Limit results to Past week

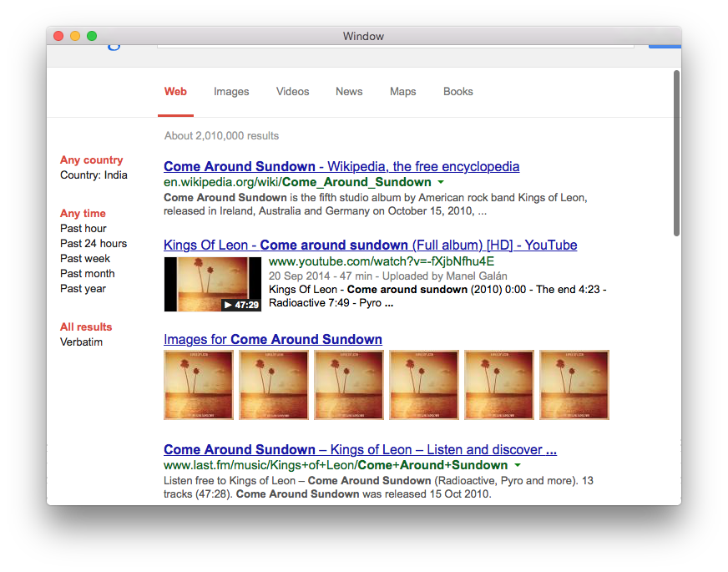coord(85,259)
